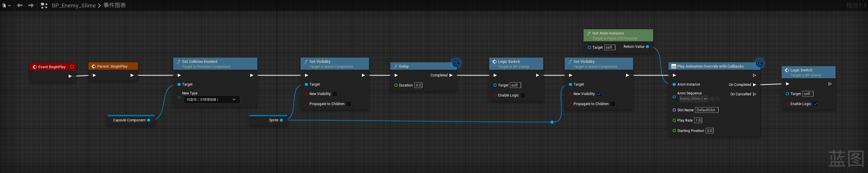The width and height of the screenshot is (868, 173).
Task: Click Parent: BeginPlay's output exec pin
Action: click(132, 75)
